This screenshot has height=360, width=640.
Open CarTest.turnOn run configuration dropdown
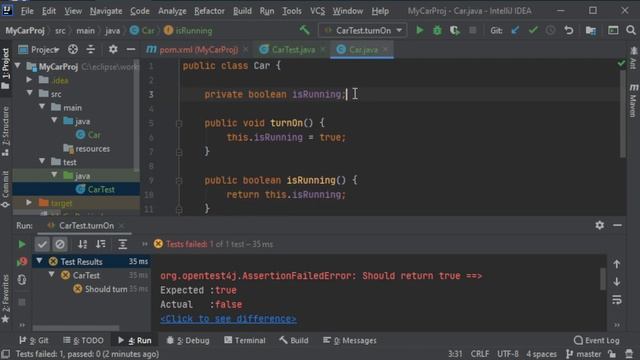(362, 30)
